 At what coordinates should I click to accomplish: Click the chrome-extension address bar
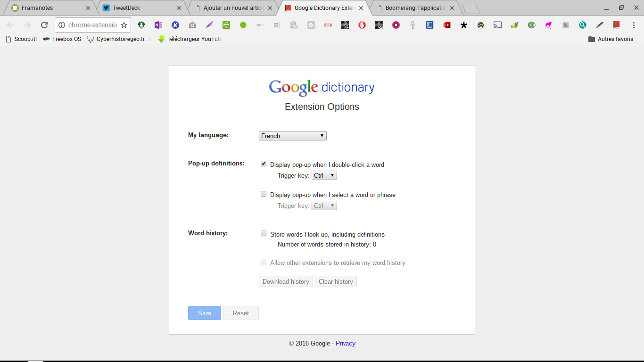point(92,25)
